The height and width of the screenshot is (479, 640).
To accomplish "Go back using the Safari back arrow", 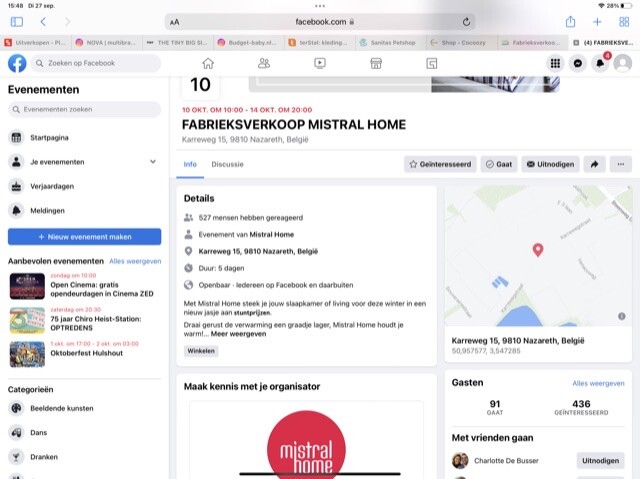I will [x=43, y=22].
